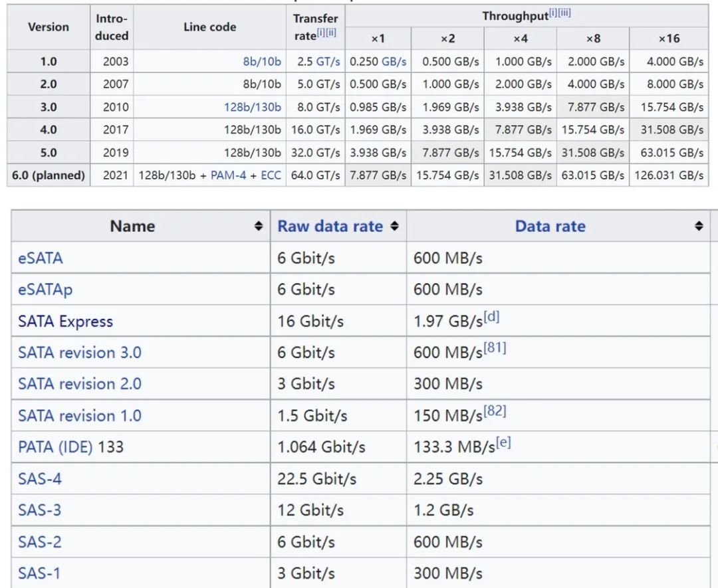The width and height of the screenshot is (718, 588).
Task: Sort the table by Name column arrows
Action: (x=259, y=227)
